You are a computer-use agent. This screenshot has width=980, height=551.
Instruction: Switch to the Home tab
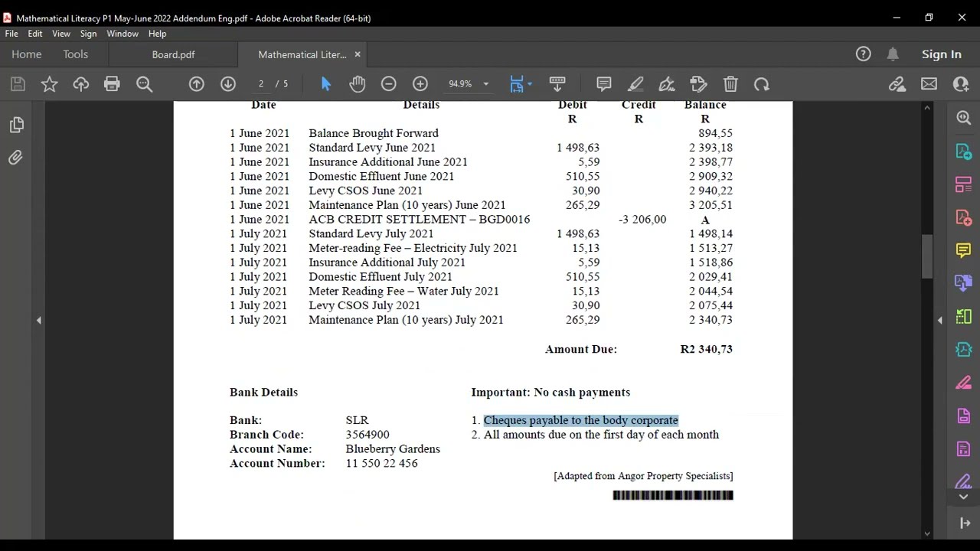point(27,54)
